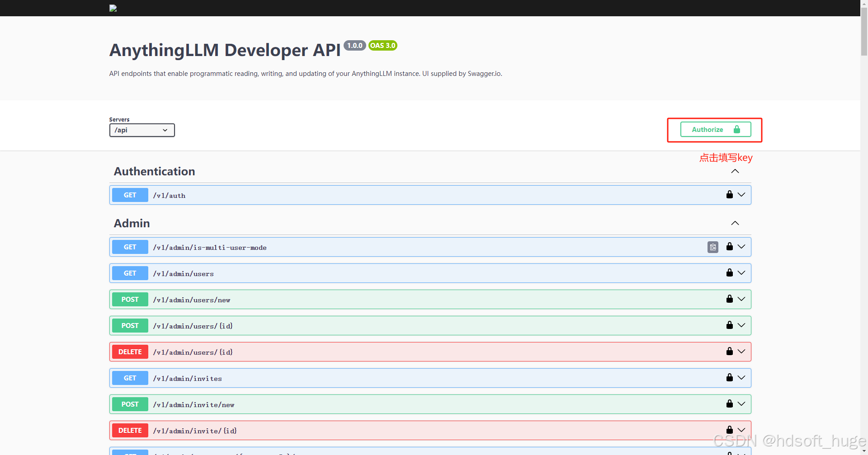Expand the DELETE /v1/admin/invite/{id} chevron

(x=741, y=430)
